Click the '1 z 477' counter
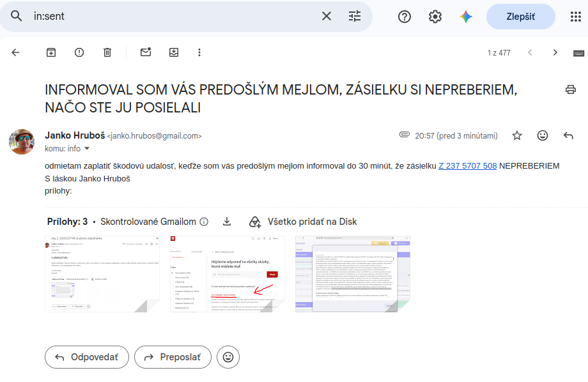The width and height of the screenshot is (588, 382). coord(499,53)
